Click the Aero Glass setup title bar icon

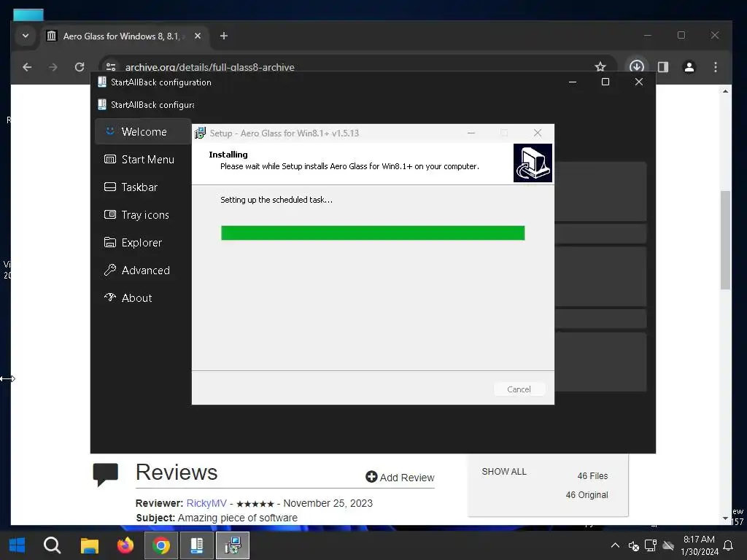click(x=200, y=133)
